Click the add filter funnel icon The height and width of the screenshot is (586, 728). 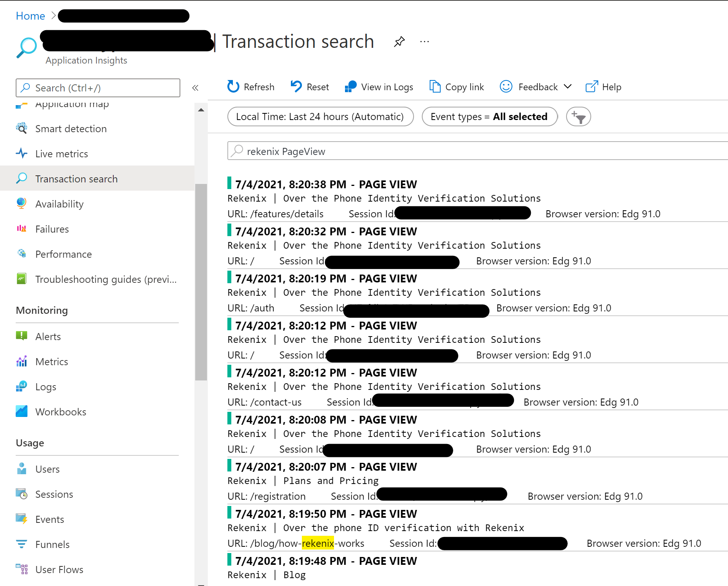(x=578, y=117)
